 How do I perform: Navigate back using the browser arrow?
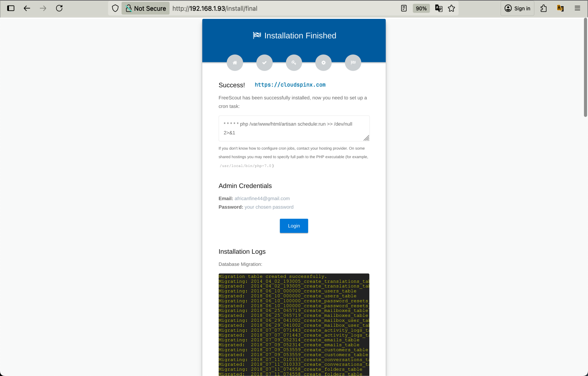[27, 8]
